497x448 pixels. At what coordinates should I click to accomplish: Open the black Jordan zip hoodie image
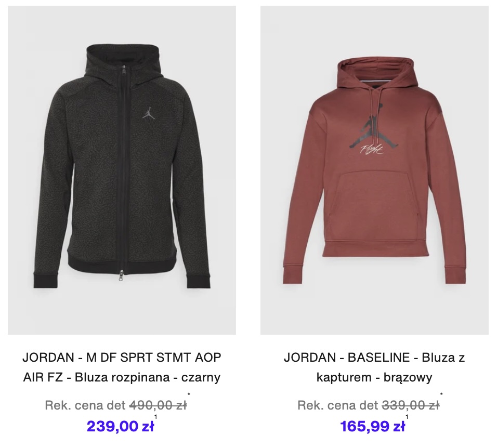pyautogui.click(x=122, y=170)
